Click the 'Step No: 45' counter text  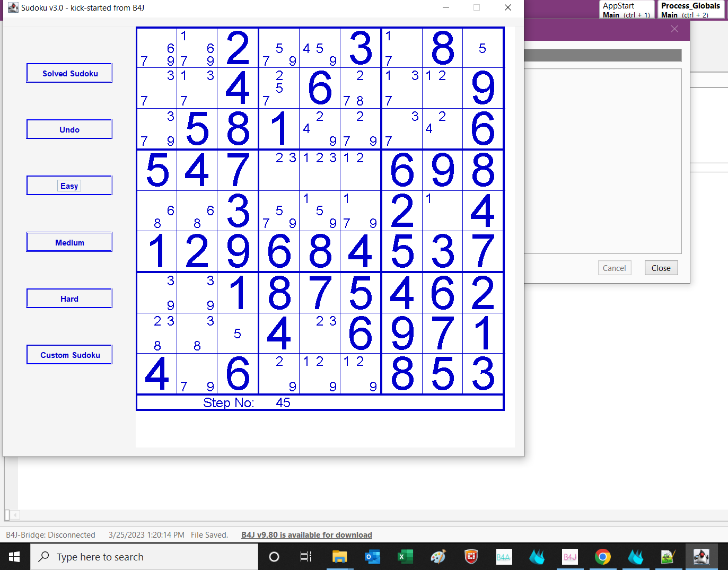pos(247,402)
